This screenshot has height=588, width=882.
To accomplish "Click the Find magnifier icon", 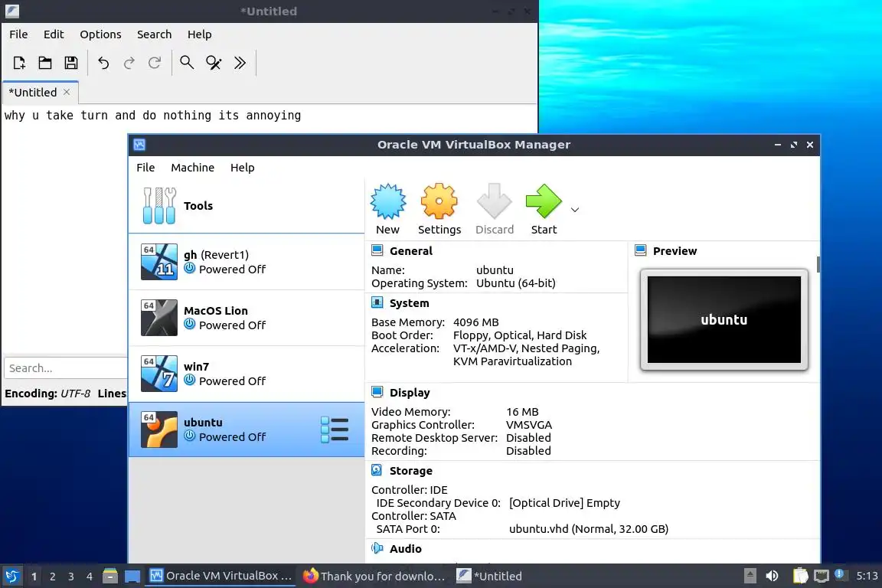I will coord(187,63).
